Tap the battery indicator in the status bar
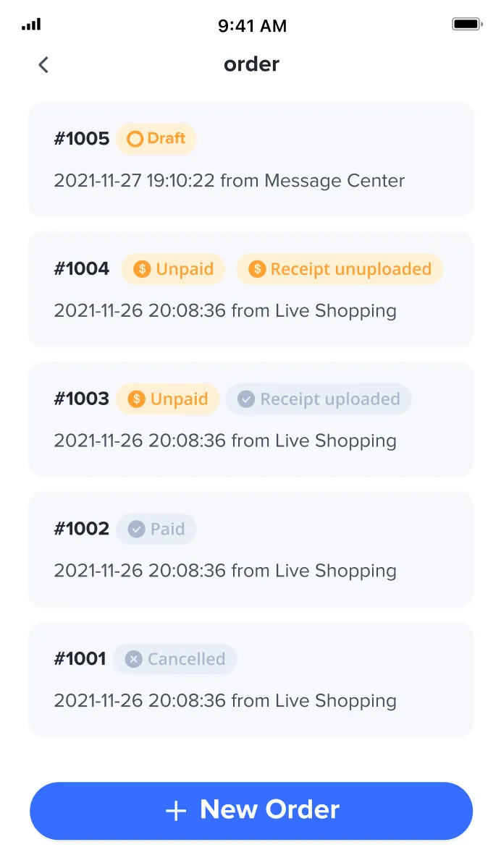Screen dimensions: 501x868 [x=467, y=24]
